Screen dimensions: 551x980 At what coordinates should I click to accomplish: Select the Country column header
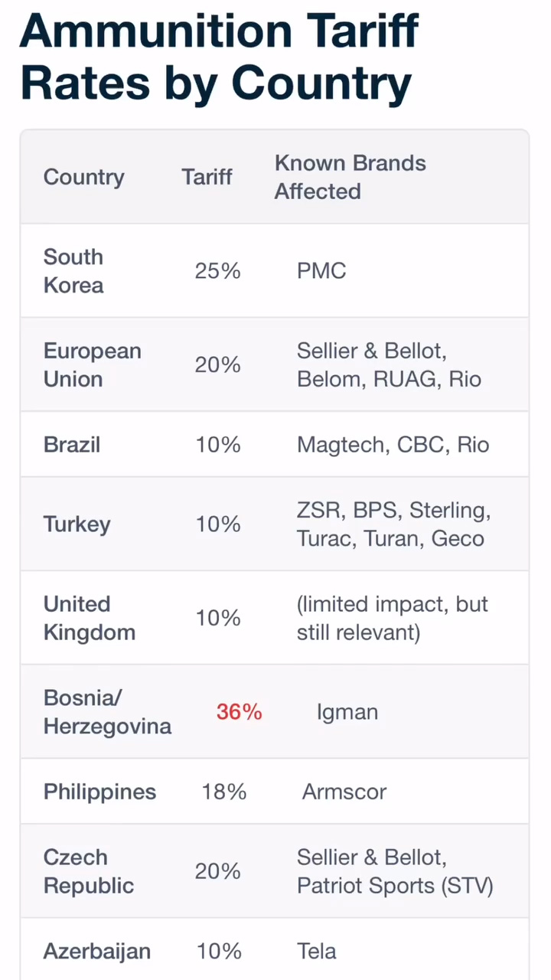pyautogui.click(x=83, y=177)
